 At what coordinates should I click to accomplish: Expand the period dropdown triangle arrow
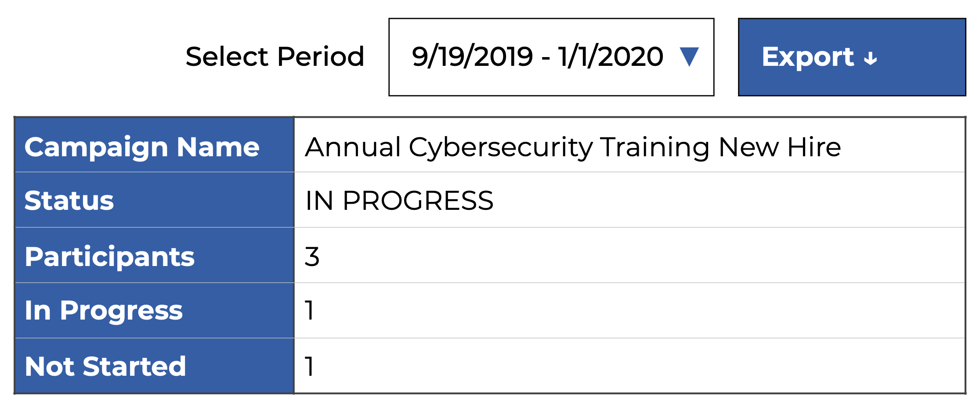pos(689,57)
